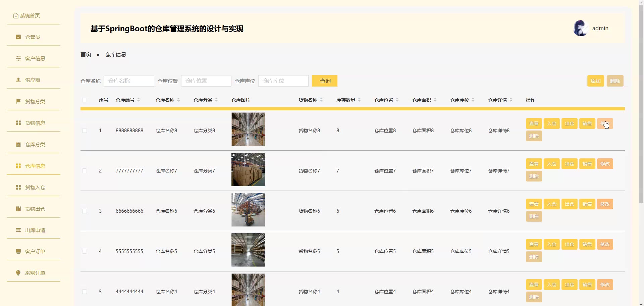Click the 添加 button
Viewport: 644px width, 306px height.
pos(595,81)
